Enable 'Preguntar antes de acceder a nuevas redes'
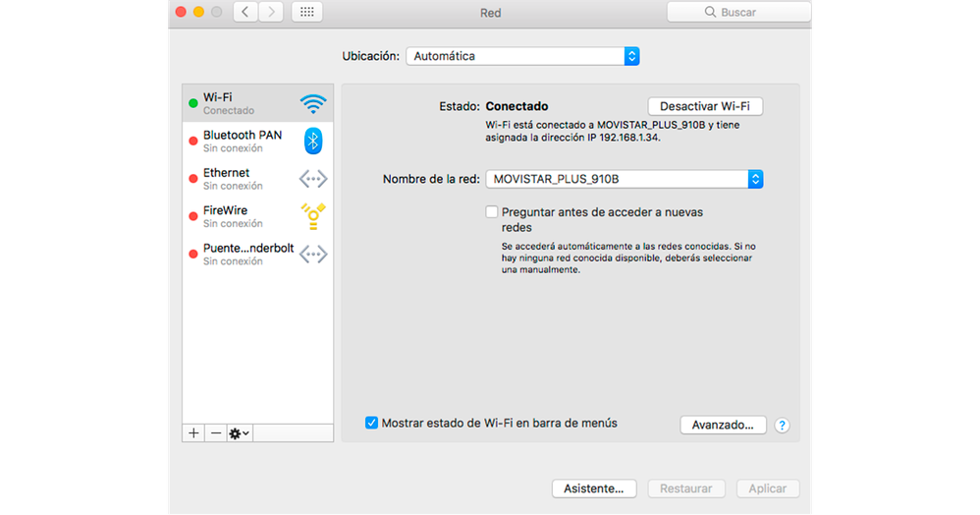This screenshot has height=515, width=980. pos(492,211)
